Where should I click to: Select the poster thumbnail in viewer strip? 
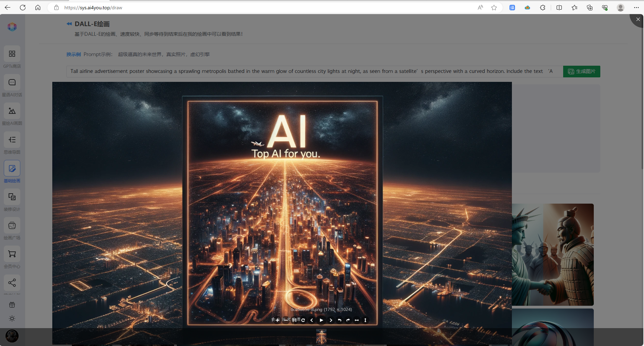pos(321,337)
